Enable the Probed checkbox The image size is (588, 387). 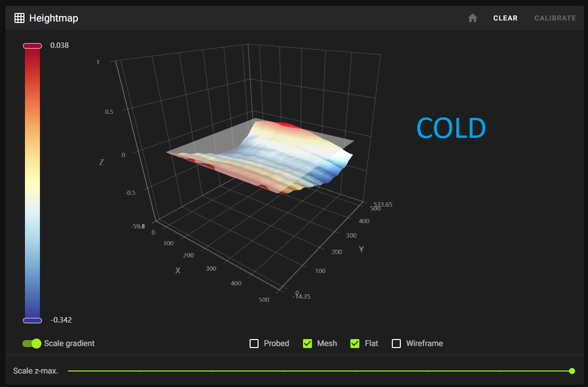[x=254, y=344]
